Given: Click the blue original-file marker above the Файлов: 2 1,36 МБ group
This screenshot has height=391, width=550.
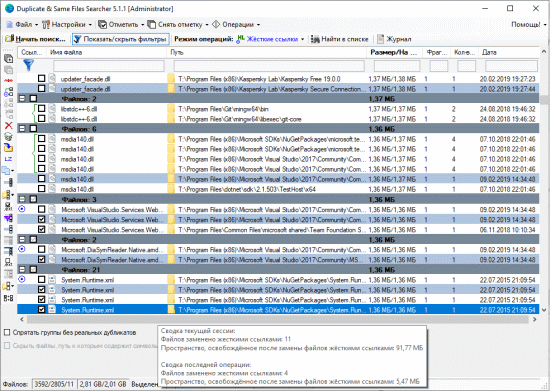Looking at the screenshot, I should pyautogui.click(x=22, y=209).
